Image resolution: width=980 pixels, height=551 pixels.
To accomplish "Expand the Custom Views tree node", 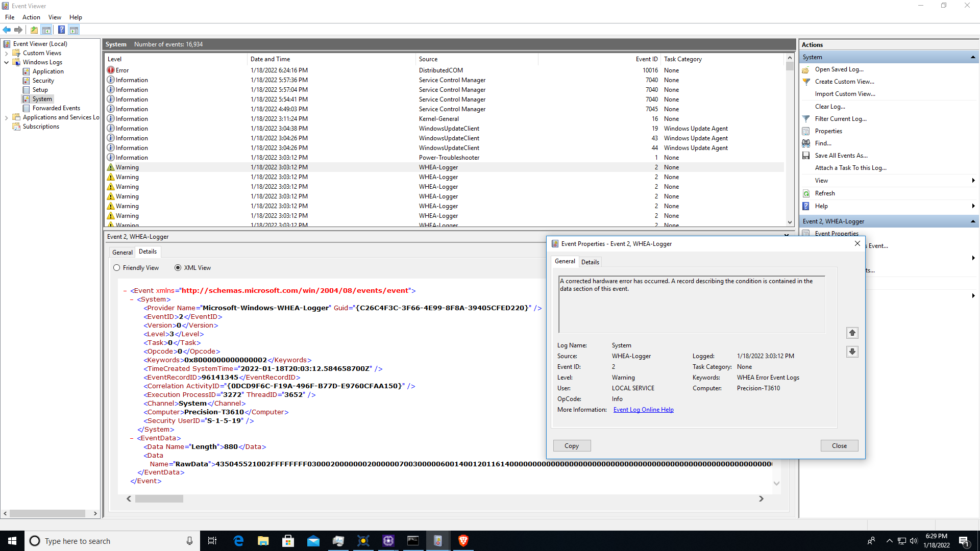I will (x=6, y=53).
